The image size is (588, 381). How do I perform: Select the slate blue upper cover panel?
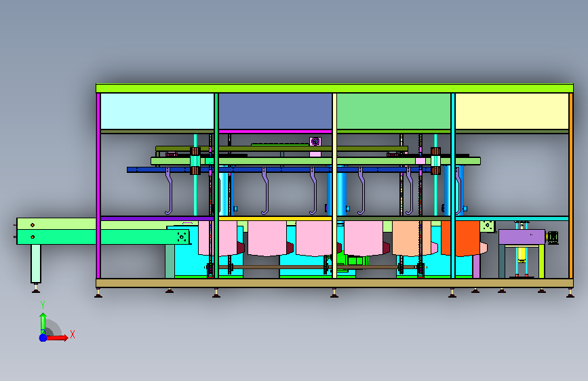tap(275, 111)
